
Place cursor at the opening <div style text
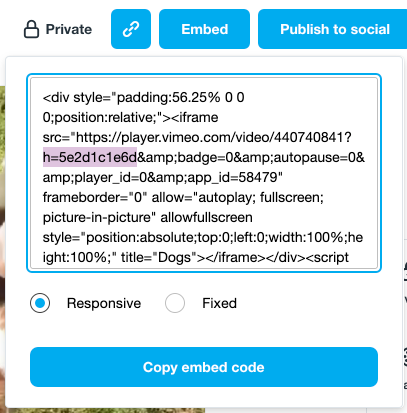point(78,97)
